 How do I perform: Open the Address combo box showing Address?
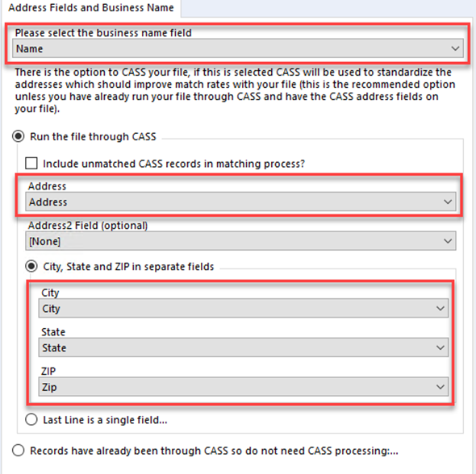pyautogui.click(x=240, y=202)
